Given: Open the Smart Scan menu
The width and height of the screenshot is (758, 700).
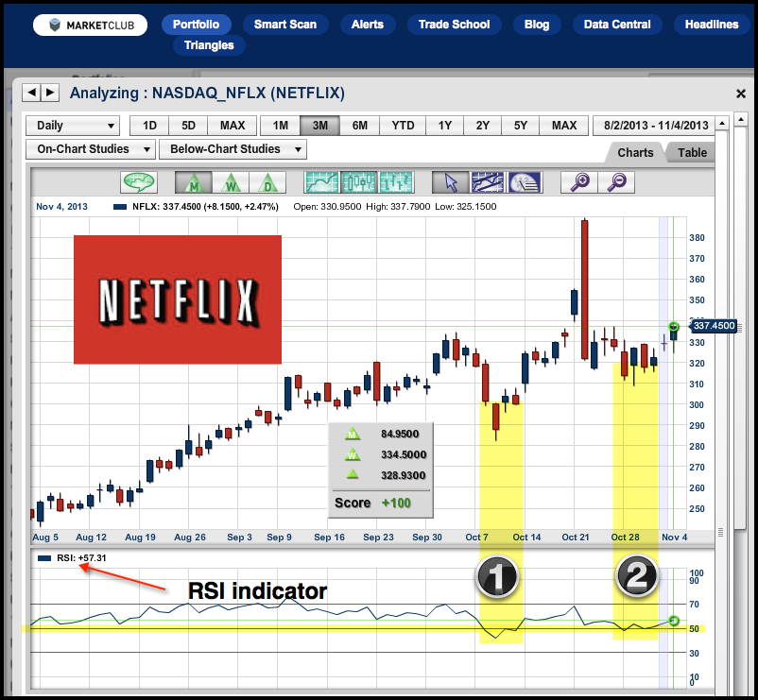Looking at the screenshot, I should coord(285,25).
